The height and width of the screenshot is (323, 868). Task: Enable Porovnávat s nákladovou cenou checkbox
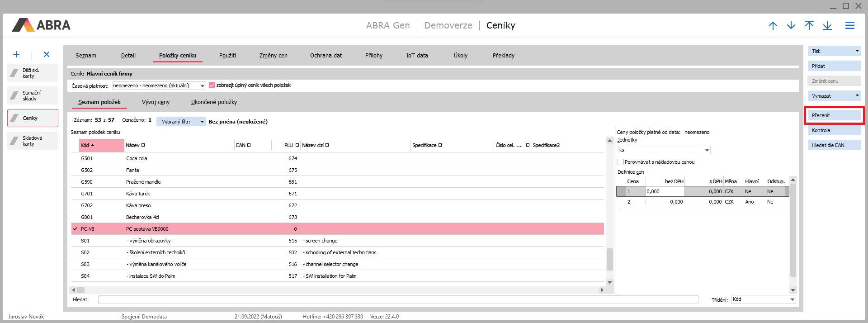(x=621, y=162)
